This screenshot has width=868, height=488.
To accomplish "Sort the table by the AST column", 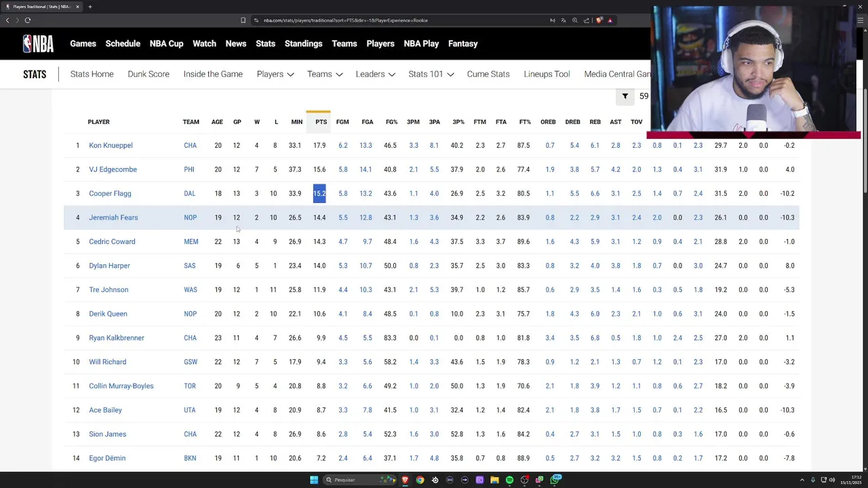I will click(615, 122).
